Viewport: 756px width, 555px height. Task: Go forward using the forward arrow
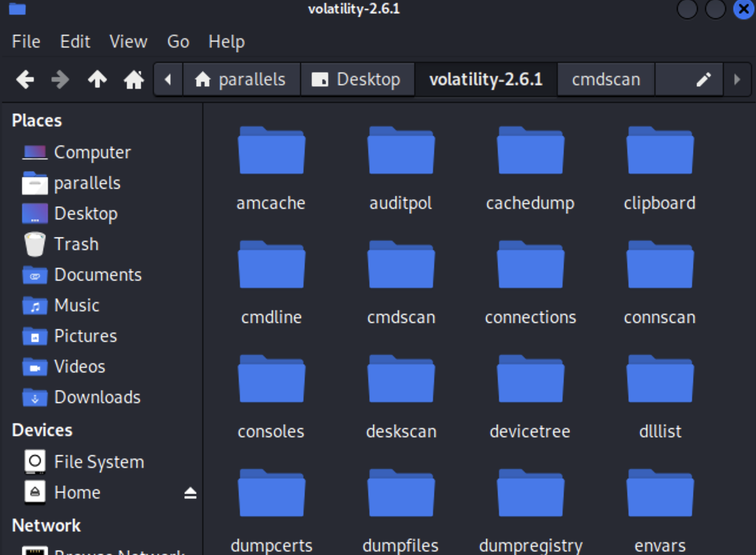pyautogui.click(x=60, y=79)
